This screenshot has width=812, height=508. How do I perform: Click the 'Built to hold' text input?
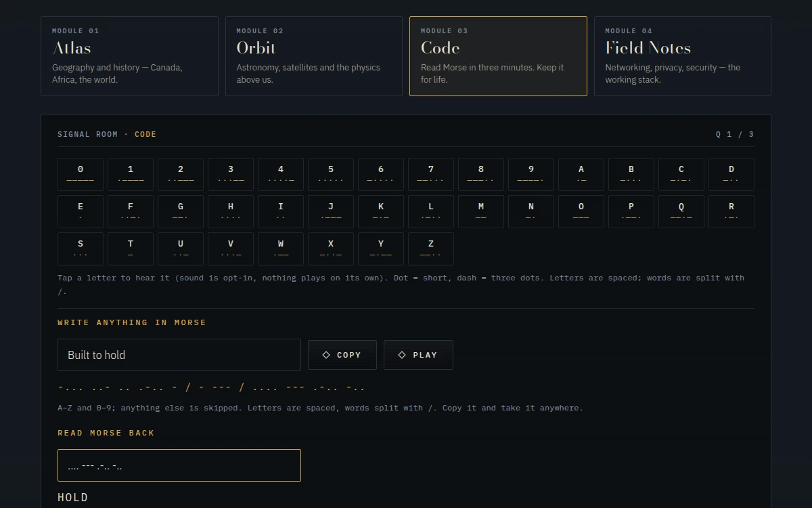coord(179,355)
